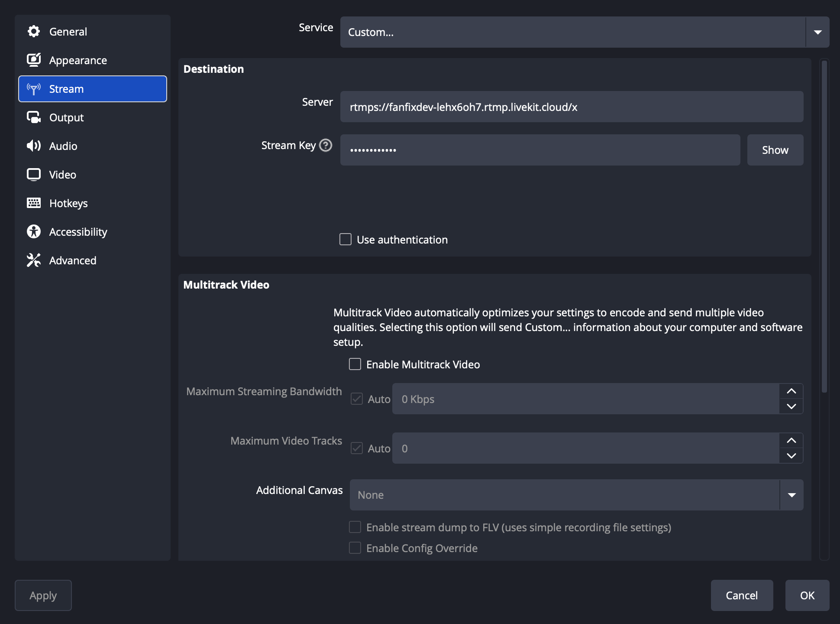Enable stream dump to FLV checkbox
840x624 pixels.
tap(355, 527)
